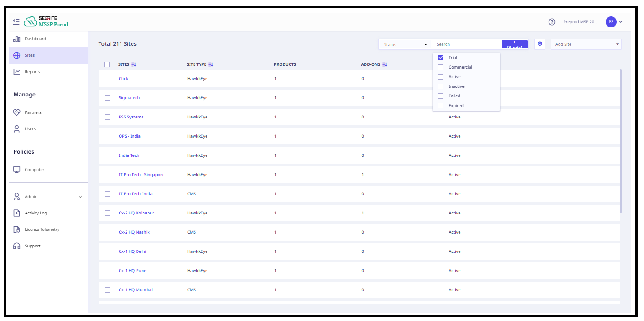Select the Click site row checkbox

click(x=107, y=79)
